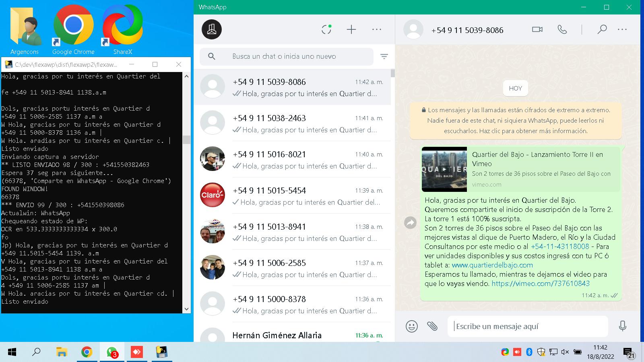Screen dimensions: 644x362
Task: Click the Windows Security tray icon
Action: pos(541,352)
